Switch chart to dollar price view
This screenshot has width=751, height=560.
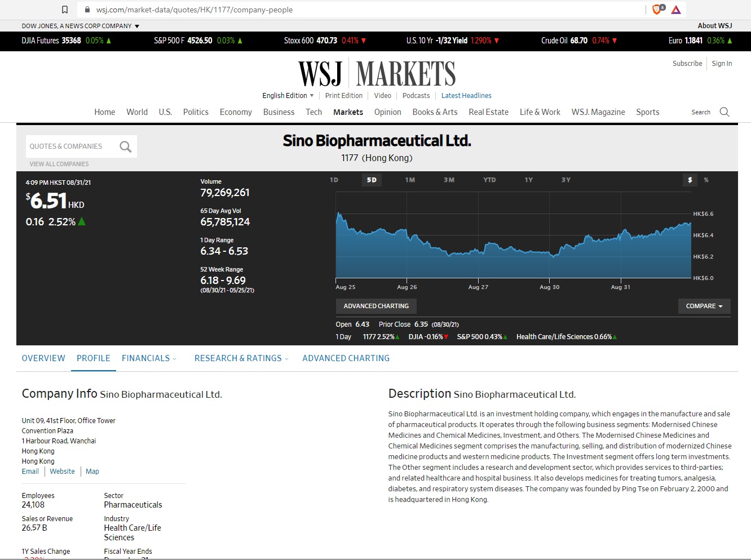690,180
